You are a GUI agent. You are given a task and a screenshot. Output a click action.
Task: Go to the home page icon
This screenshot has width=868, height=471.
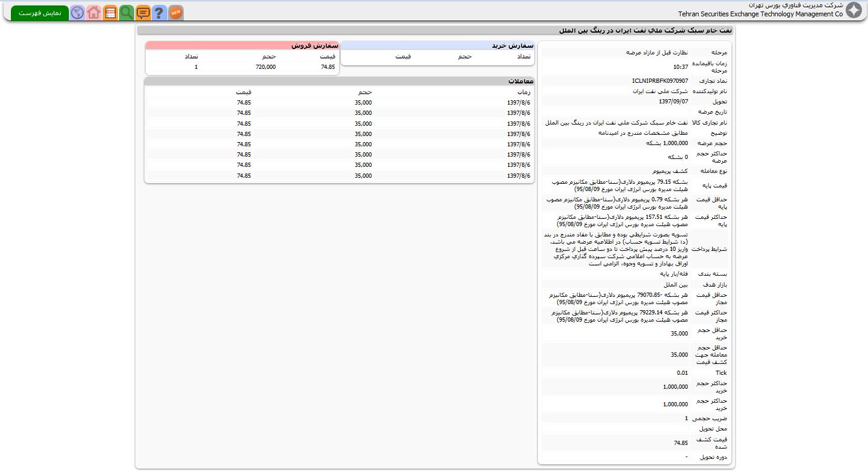click(94, 13)
